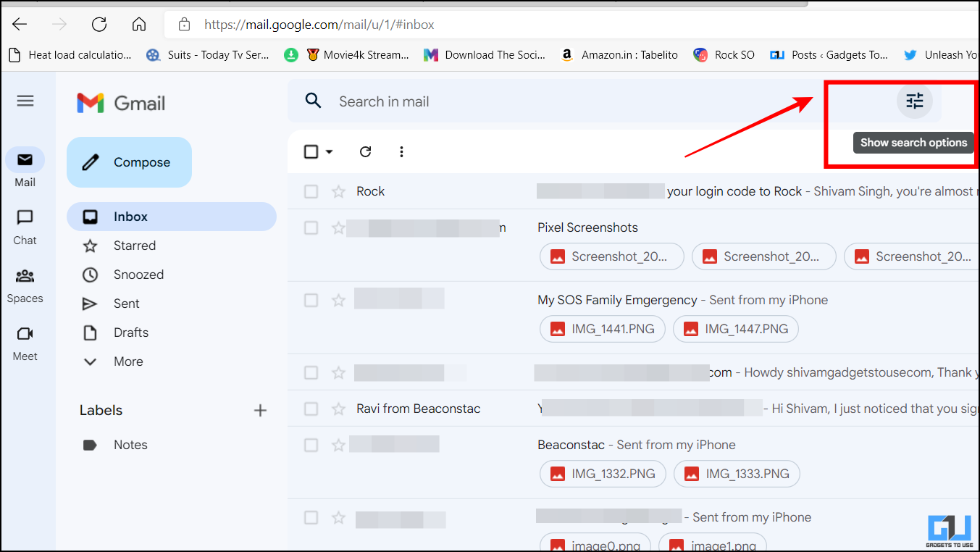Star the My SOS Family Emgergency email
This screenshot has width=980, height=552.
coord(338,300)
